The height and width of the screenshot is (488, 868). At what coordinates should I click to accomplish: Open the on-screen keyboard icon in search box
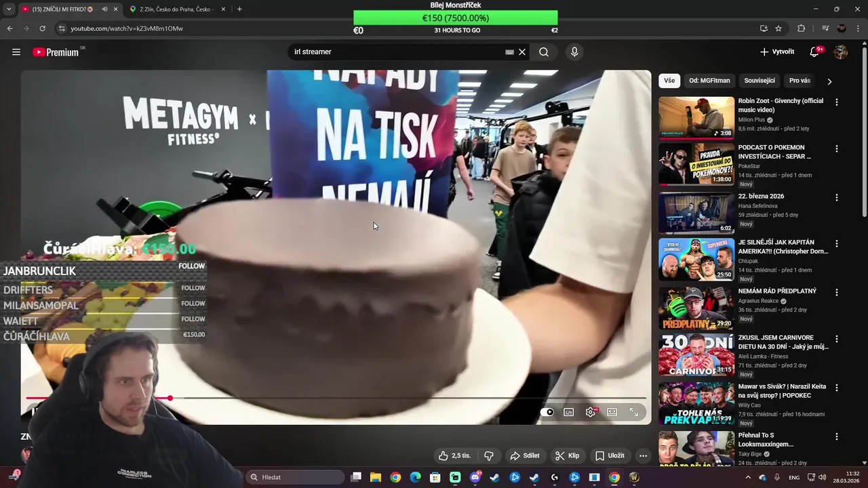pyautogui.click(x=510, y=52)
